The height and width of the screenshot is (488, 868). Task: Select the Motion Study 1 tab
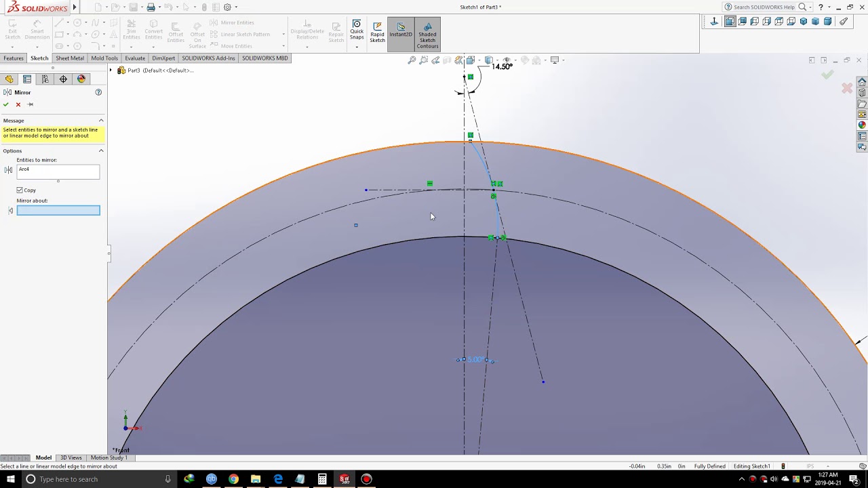point(109,457)
